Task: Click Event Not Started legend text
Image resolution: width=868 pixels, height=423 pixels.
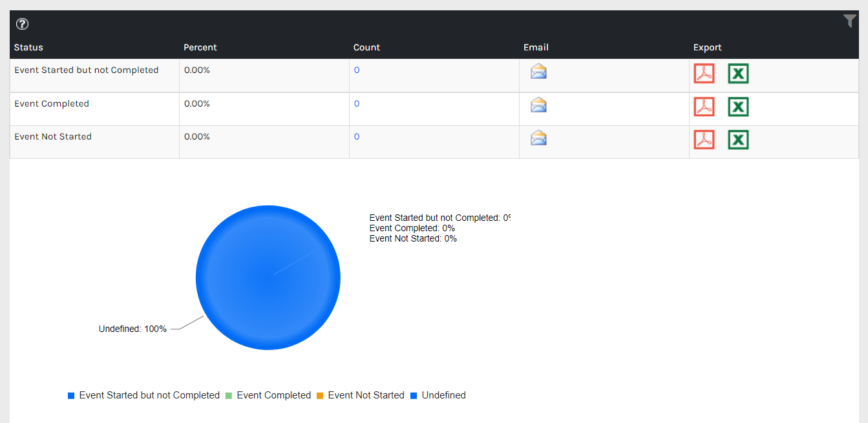Action: pos(366,395)
